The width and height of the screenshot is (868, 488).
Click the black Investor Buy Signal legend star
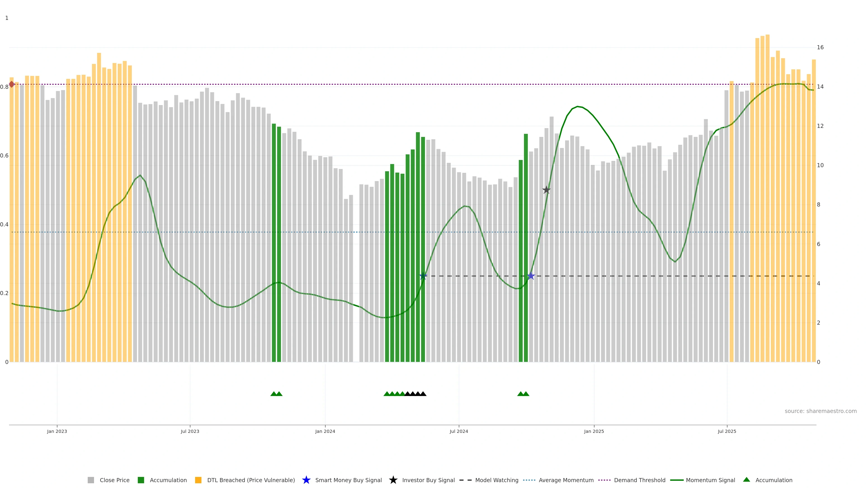(x=393, y=480)
